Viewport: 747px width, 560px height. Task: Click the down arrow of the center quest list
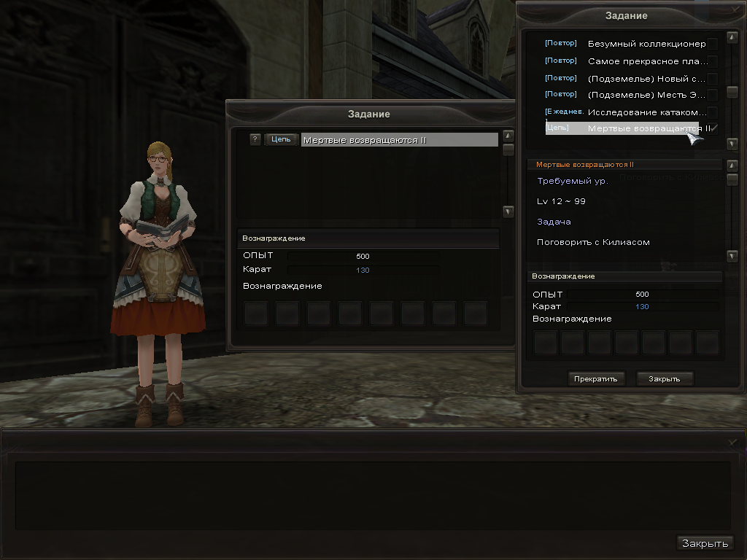508,211
